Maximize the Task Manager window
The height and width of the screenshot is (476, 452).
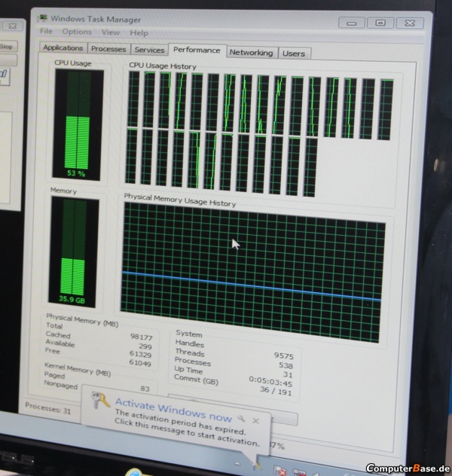[x=380, y=23]
